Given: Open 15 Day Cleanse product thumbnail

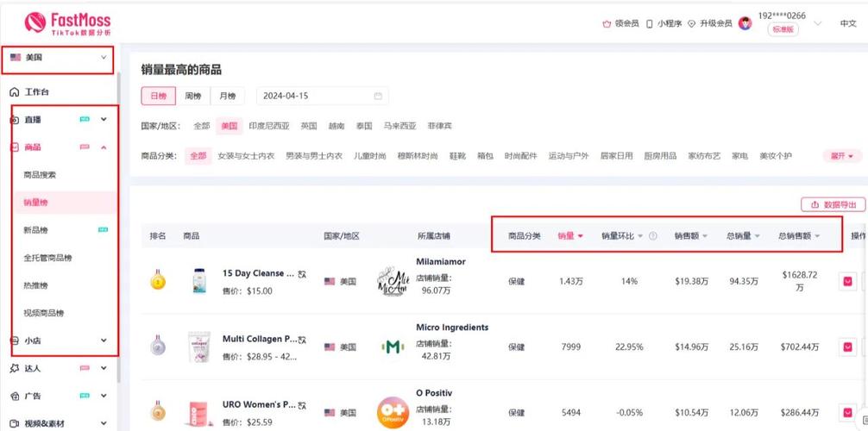Looking at the screenshot, I should click(x=199, y=281).
